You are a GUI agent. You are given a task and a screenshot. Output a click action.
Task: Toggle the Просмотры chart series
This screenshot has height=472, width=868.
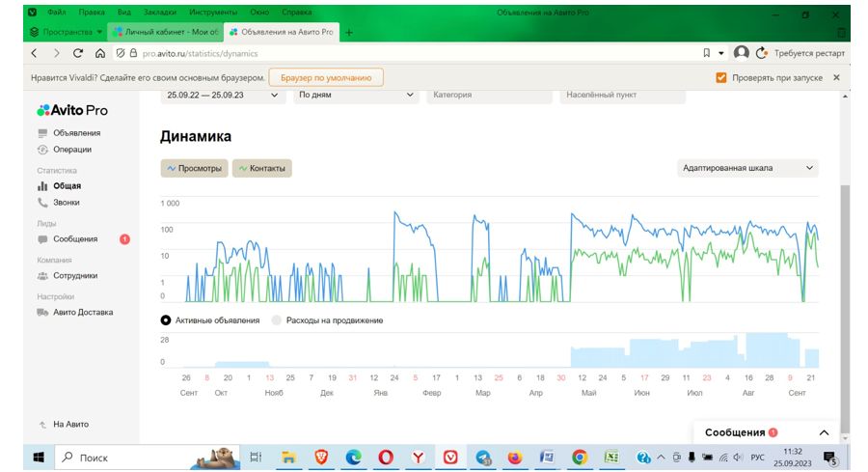pyautogui.click(x=194, y=168)
